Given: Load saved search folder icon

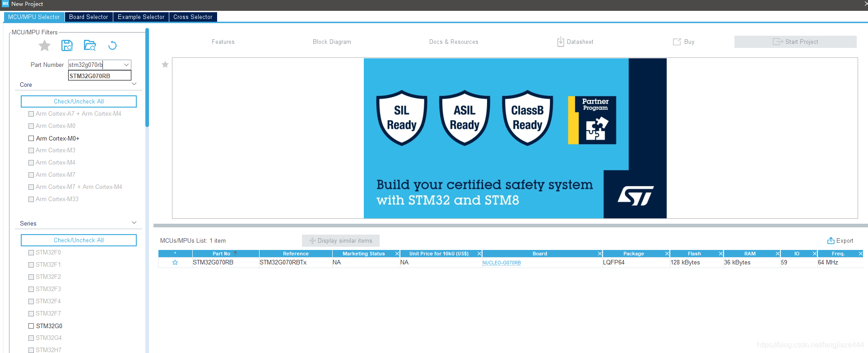Looking at the screenshot, I should pos(90,46).
